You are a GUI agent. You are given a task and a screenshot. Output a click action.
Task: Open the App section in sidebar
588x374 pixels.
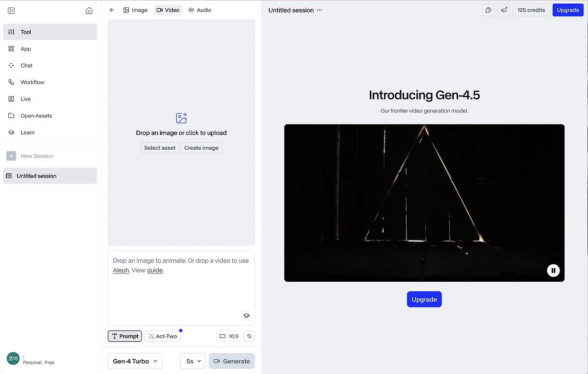pos(50,49)
